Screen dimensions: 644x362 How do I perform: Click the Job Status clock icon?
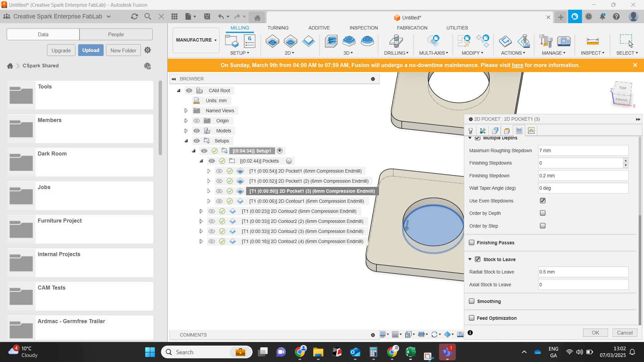pyautogui.click(x=589, y=16)
